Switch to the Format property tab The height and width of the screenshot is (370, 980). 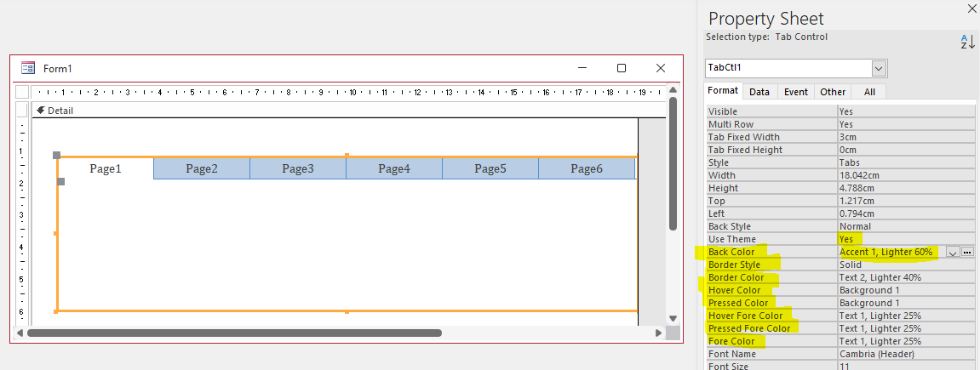tap(723, 90)
